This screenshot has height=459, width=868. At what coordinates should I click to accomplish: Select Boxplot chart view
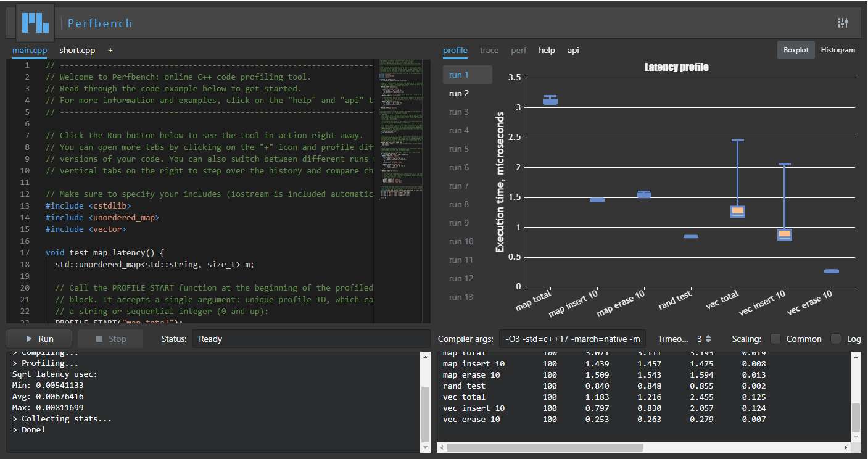point(796,50)
